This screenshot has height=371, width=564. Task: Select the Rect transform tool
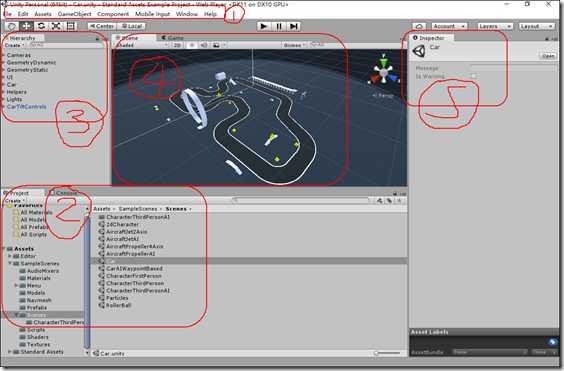point(71,26)
